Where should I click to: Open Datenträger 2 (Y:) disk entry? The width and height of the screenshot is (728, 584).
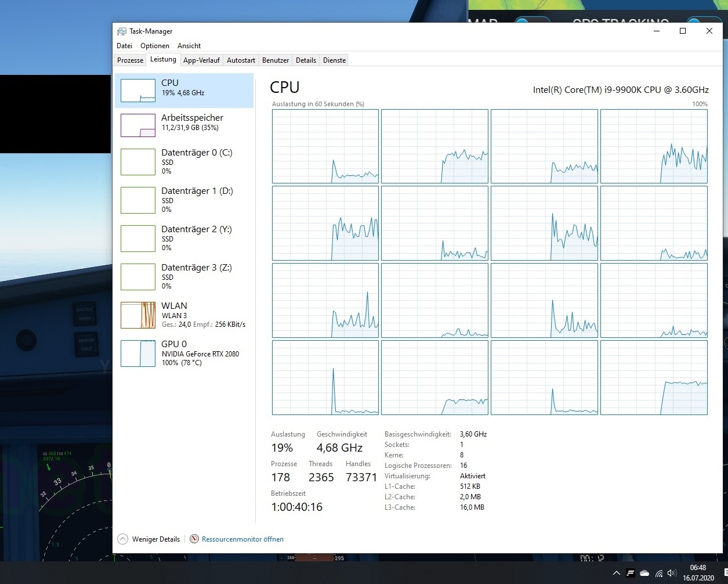184,238
